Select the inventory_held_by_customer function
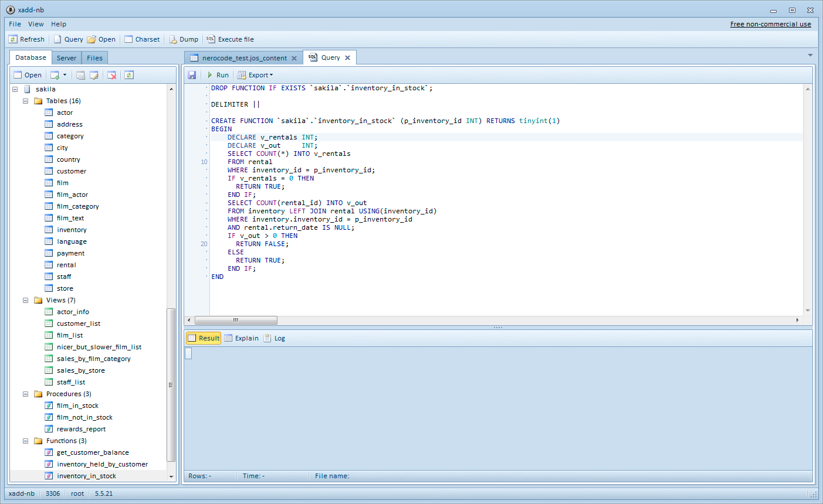The height and width of the screenshot is (504, 823). coord(102,464)
